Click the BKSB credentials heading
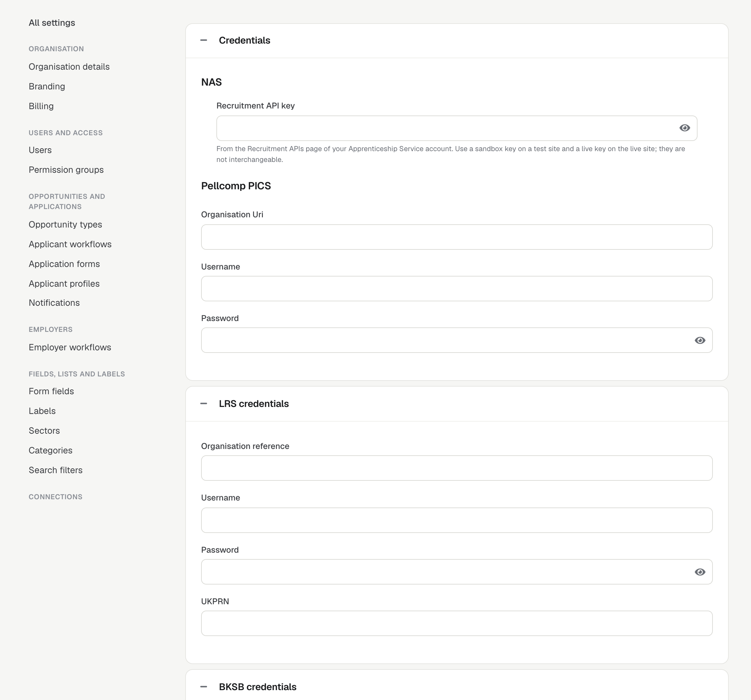 click(x=258, y=687)
